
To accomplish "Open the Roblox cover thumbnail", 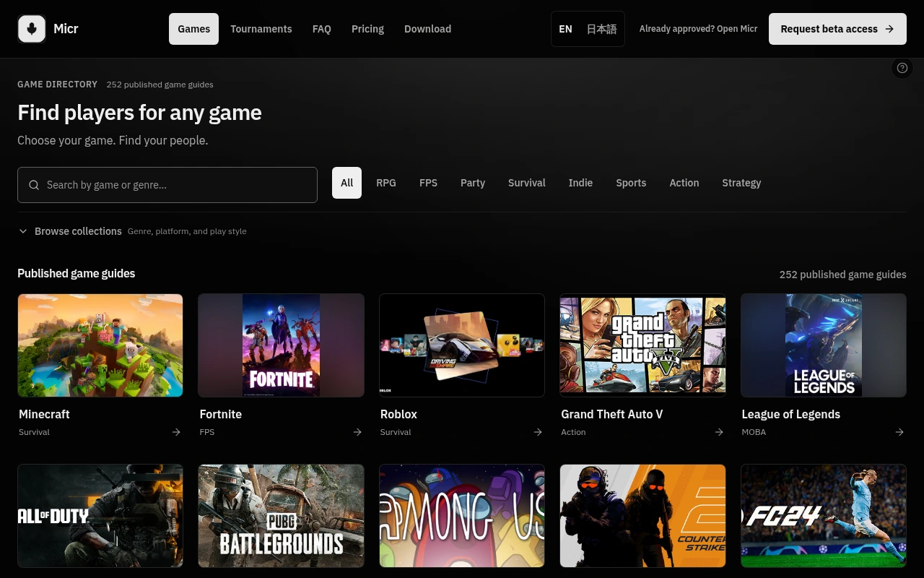I will point(462,345).
